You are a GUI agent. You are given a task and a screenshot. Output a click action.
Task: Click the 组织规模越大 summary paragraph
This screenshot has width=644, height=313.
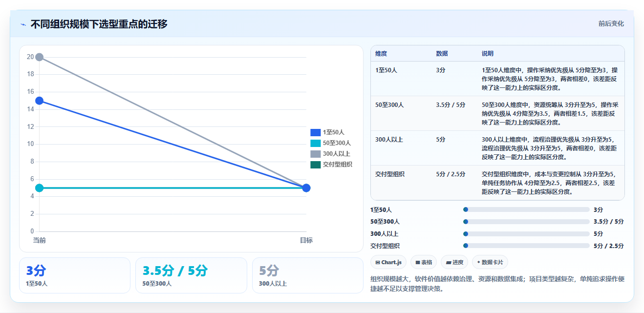(x=497, y=284)
